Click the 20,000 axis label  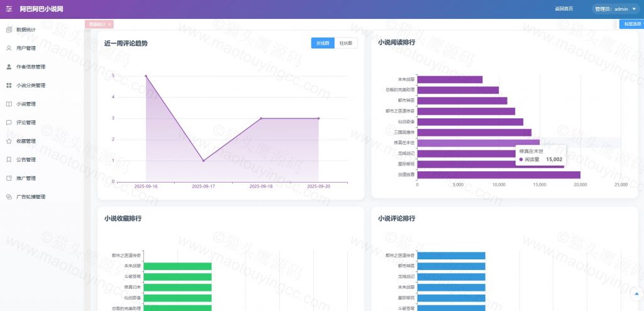coord(580,185)
